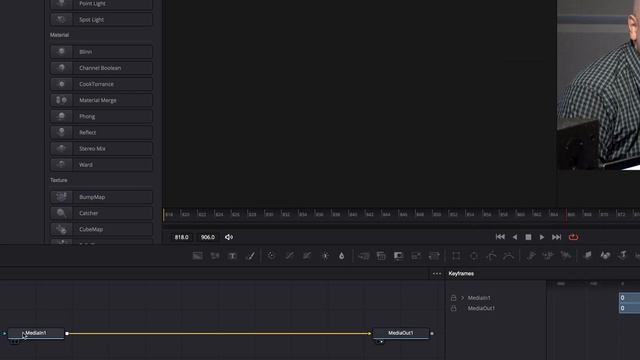Play the clip forward
640x360 pixels.
tap(542, 237)
